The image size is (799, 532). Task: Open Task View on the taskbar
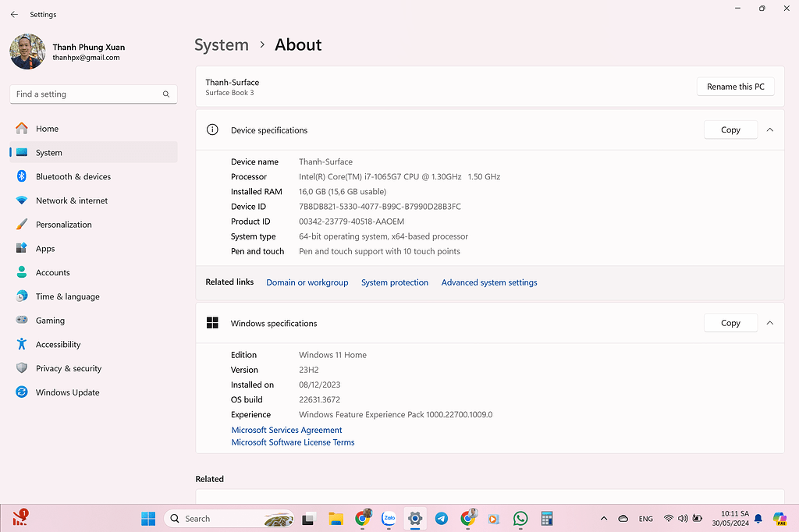pos(308,519)
